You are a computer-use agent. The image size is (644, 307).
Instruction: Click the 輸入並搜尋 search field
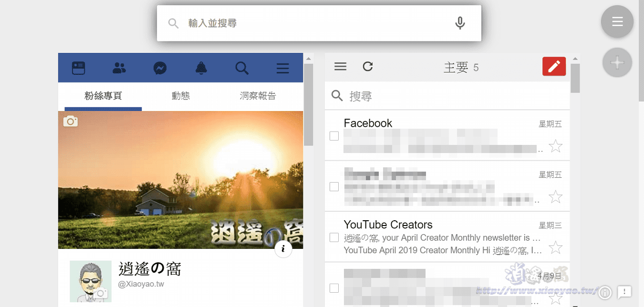(319, 23)
